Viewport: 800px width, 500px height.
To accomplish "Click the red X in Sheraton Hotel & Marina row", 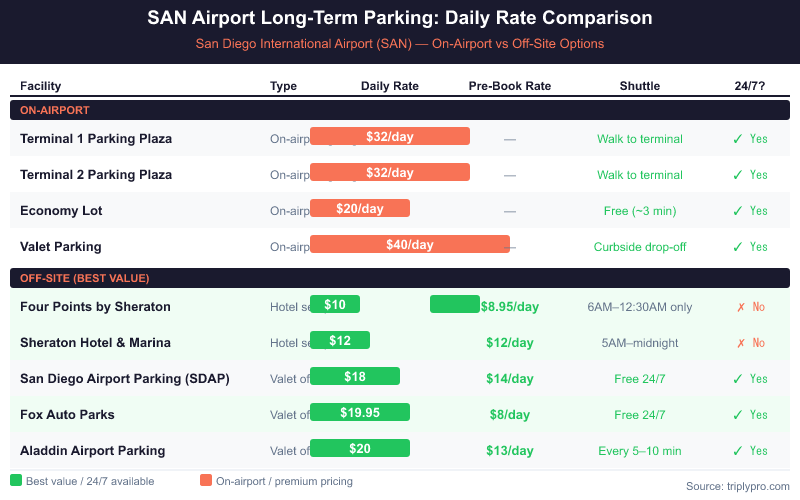I will [740, 343].
